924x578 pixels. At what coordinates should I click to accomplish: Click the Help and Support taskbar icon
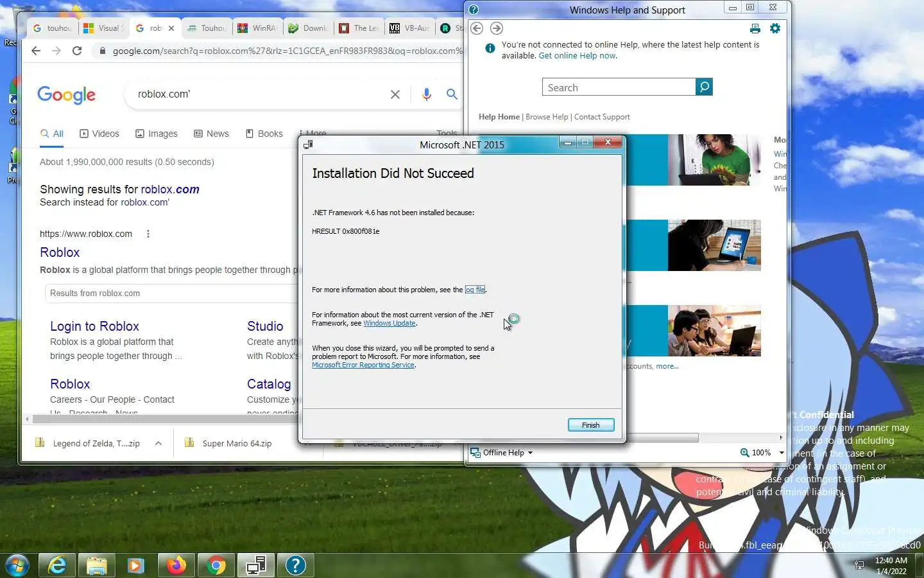tap(296, 565)
